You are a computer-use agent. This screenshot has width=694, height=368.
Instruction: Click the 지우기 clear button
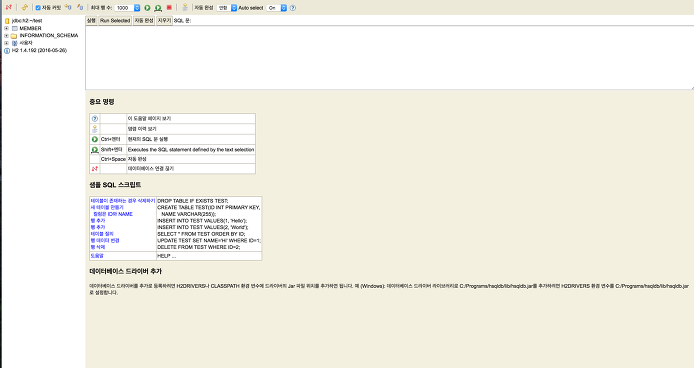(x=164, y=20)
